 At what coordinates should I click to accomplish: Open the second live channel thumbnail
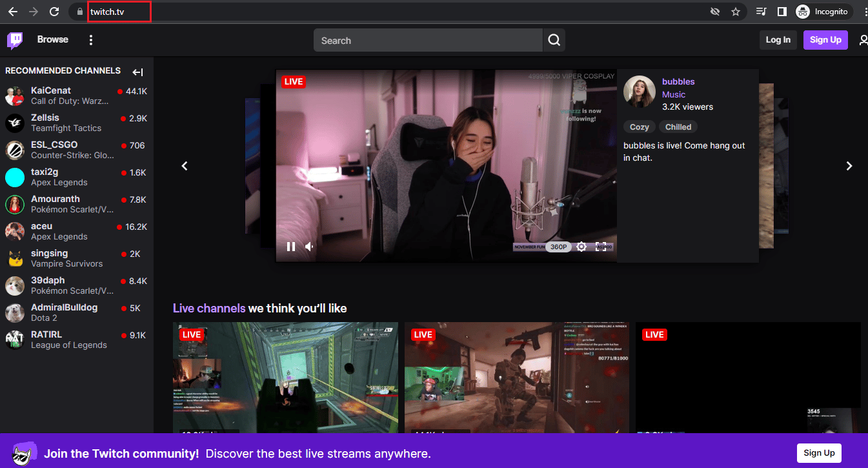[517, 378]
